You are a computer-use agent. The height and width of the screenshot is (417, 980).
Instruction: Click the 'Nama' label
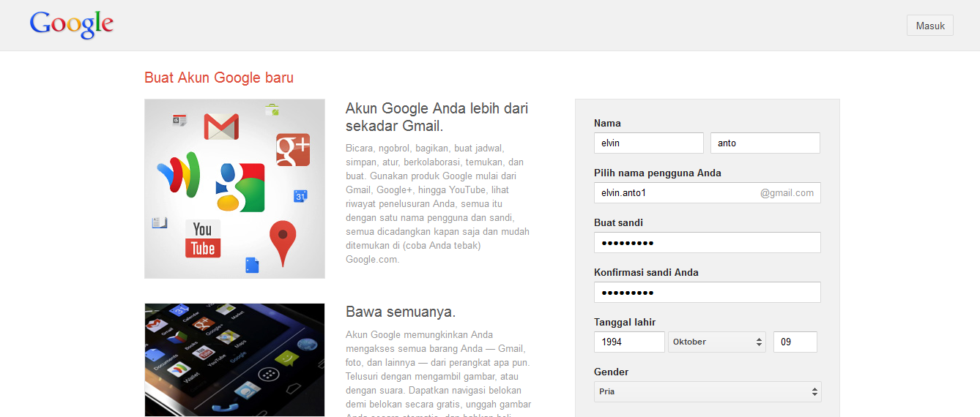[x=607, y=123]
